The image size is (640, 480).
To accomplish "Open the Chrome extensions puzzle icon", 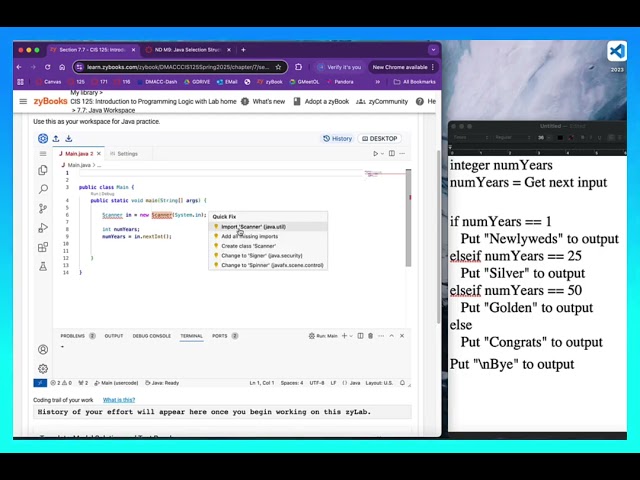I will point(298,67).
